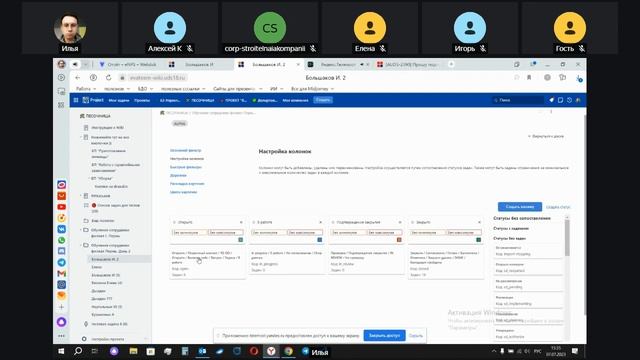Open the YouTube shortcut in browser sidebar

tap(62, 207)
